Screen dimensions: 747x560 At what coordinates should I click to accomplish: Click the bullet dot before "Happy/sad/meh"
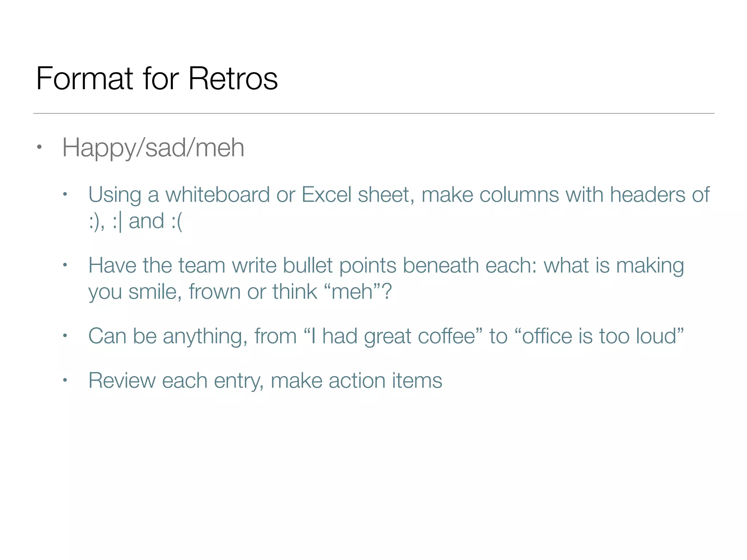[x=39, y=147]
